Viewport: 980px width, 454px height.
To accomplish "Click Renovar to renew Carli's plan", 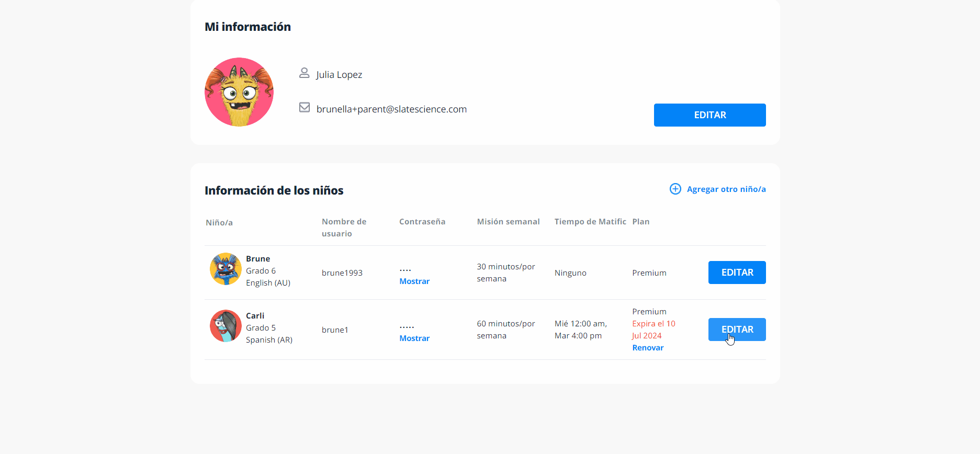I will 647,348.
